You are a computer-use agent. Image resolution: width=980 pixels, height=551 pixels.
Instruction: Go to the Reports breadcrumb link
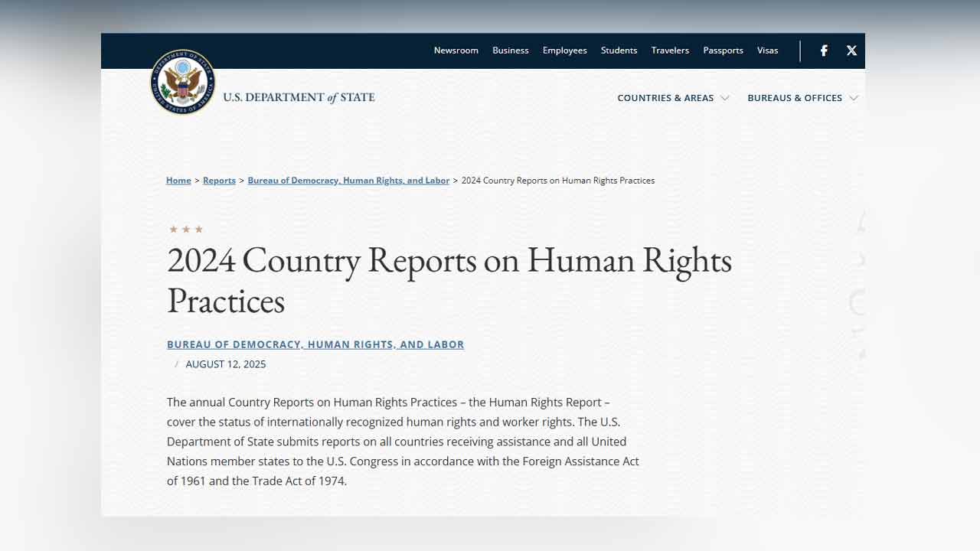click(x=219, y=181)
